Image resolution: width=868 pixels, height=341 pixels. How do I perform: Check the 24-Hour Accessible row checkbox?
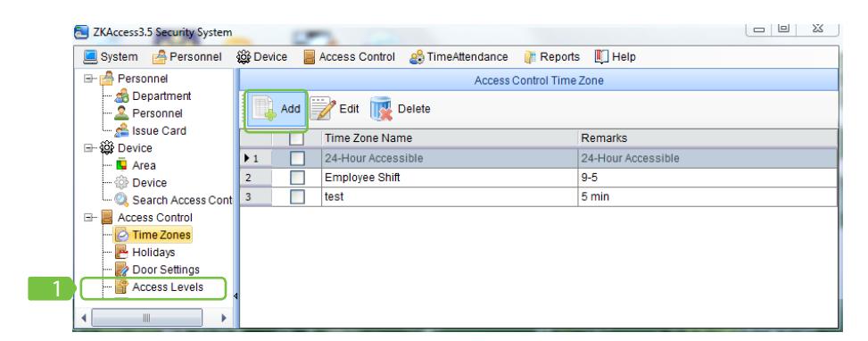(297, 158)
